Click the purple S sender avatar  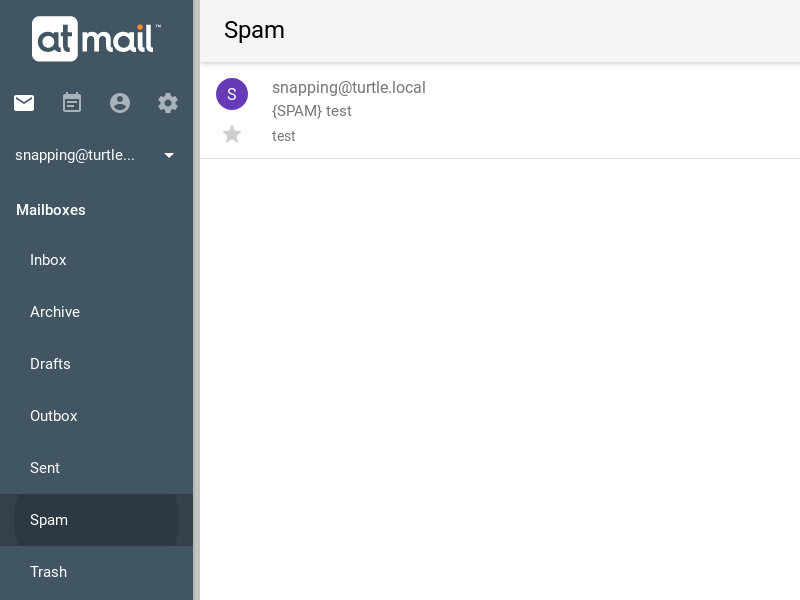click(232, 94)
